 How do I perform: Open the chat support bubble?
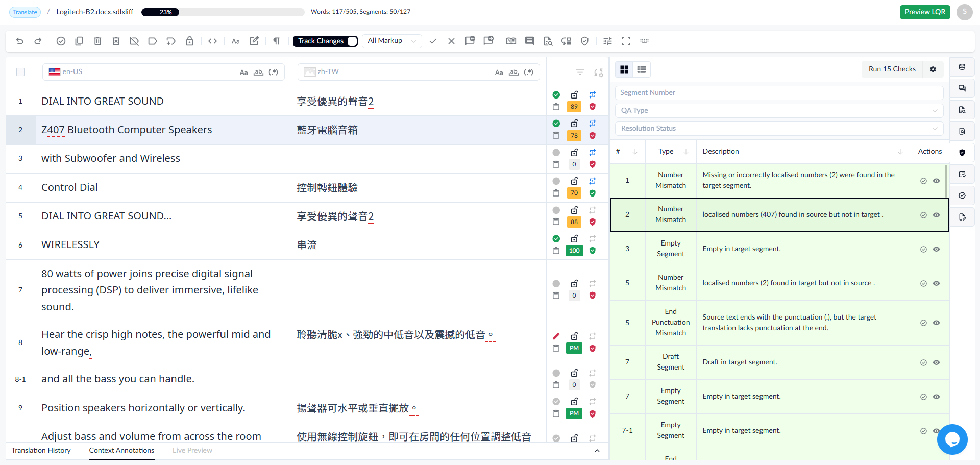click(x=952, y=439)
